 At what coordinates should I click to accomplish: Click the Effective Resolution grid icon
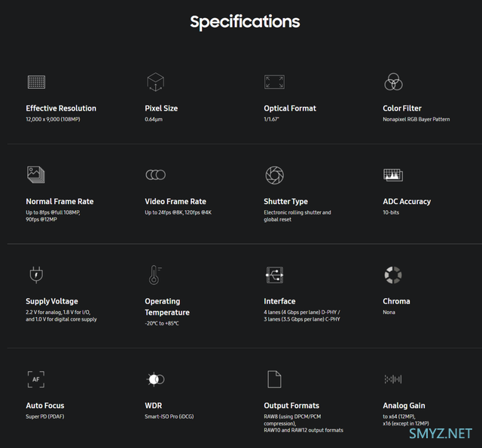click(36, 82)
